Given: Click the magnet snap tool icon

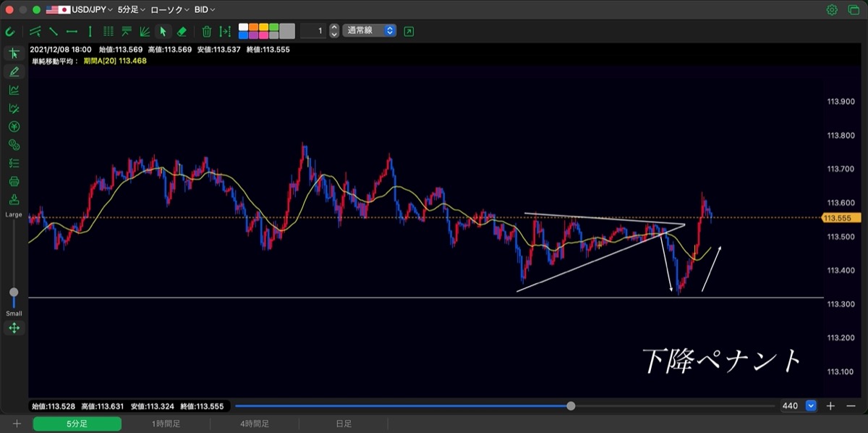Looking at the screenshot, I should pyautogui.click(x=10, y=31).
